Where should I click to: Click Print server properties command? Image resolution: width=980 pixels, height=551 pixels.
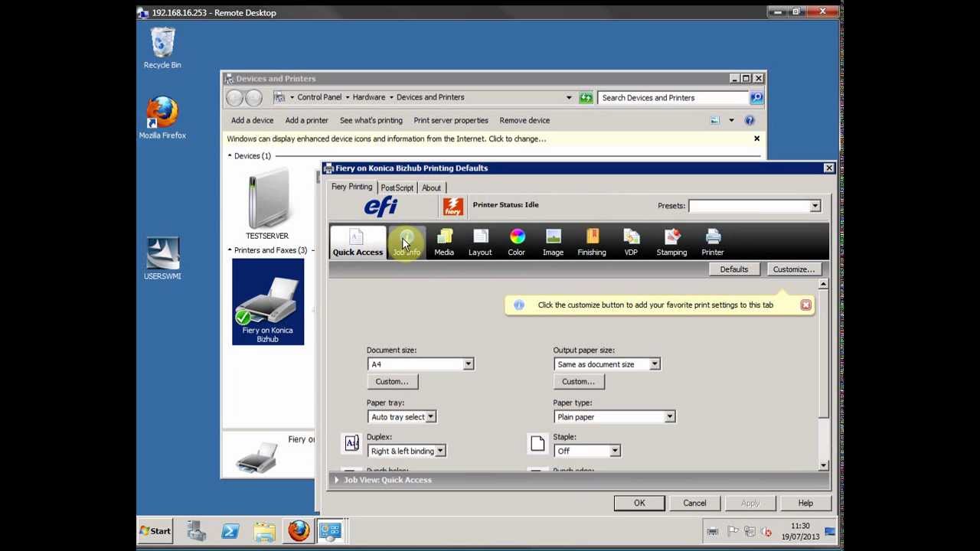point(451,120)
